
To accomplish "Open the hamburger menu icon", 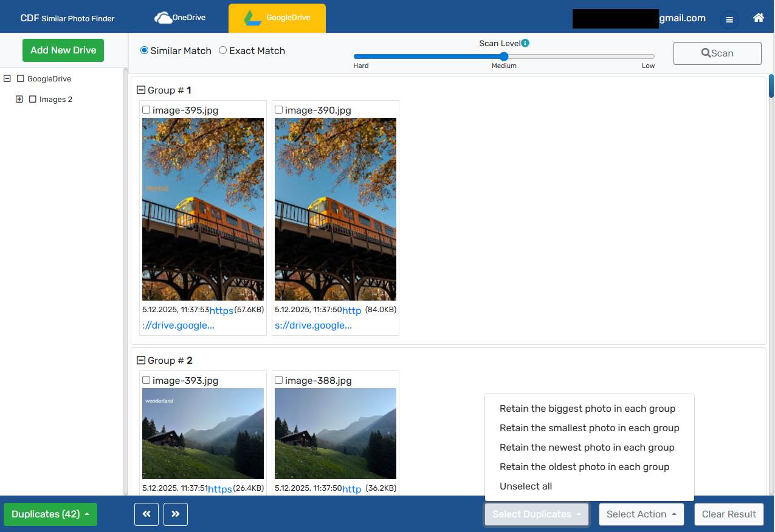I will (x=729, y=19).
